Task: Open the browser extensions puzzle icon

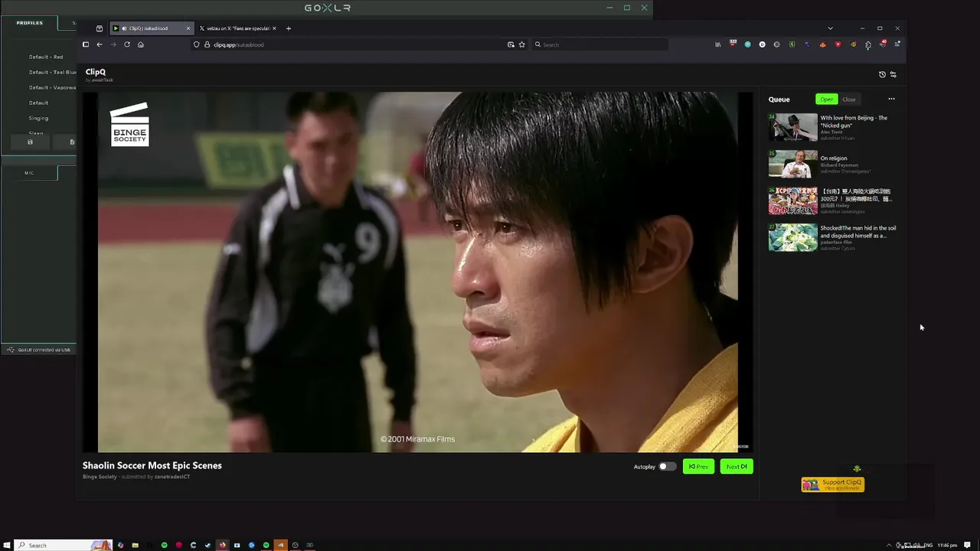Action: click(x=868, y=44)
